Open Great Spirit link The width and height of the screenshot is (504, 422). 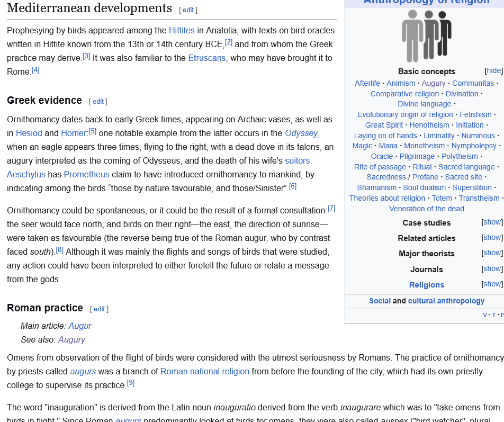coord(384,125)
